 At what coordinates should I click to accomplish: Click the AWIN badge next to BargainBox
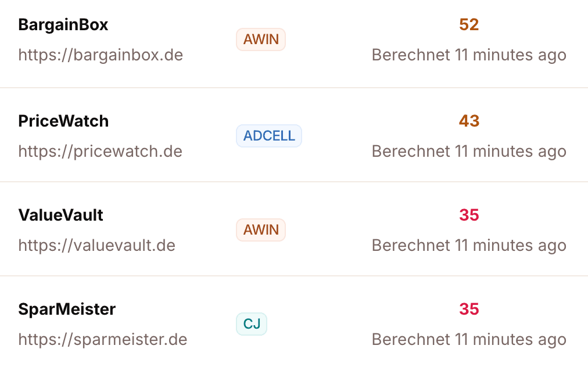260,39
